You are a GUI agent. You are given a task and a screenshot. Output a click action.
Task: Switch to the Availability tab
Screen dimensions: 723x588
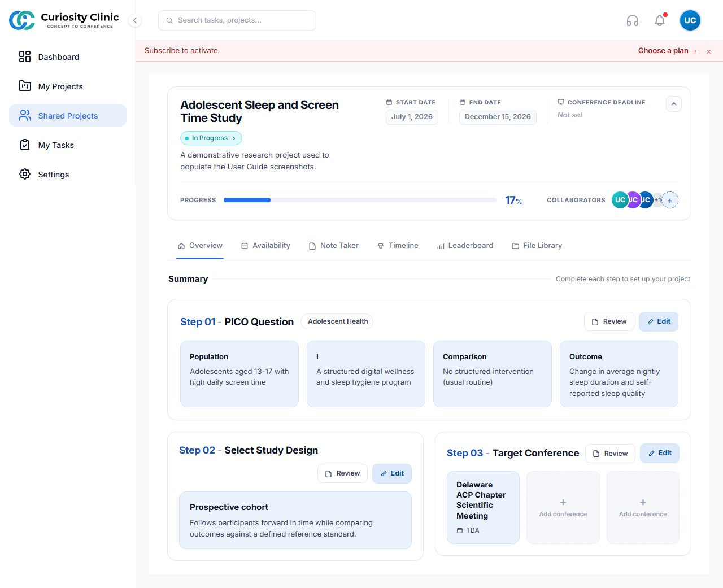click(265, 246)
